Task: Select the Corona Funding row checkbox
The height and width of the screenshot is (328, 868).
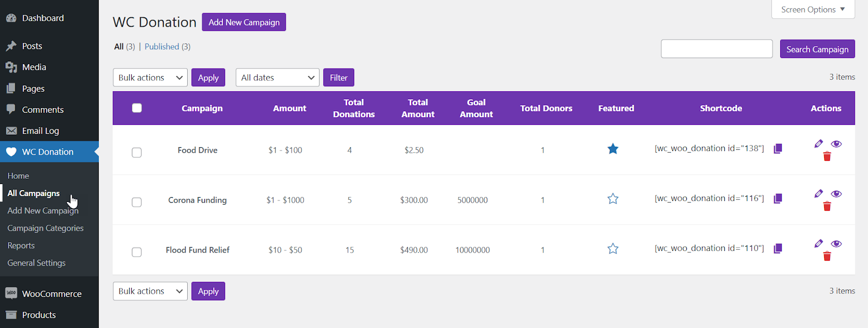Action: [137, 202]
